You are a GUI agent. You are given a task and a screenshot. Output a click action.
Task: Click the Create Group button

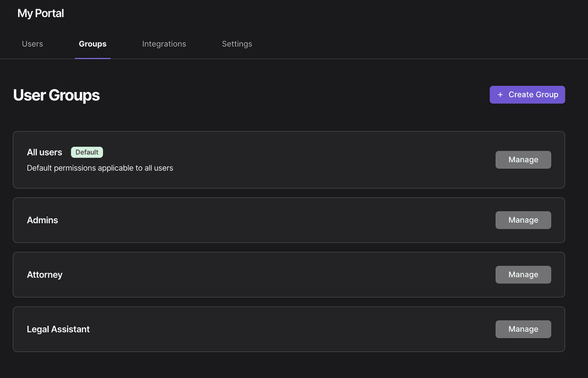coord(527,94)
